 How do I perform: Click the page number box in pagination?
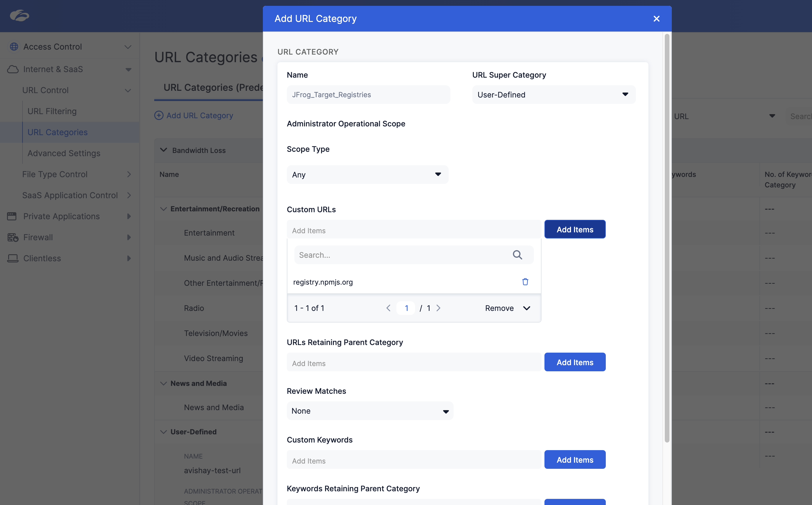(x=406, y=308)
